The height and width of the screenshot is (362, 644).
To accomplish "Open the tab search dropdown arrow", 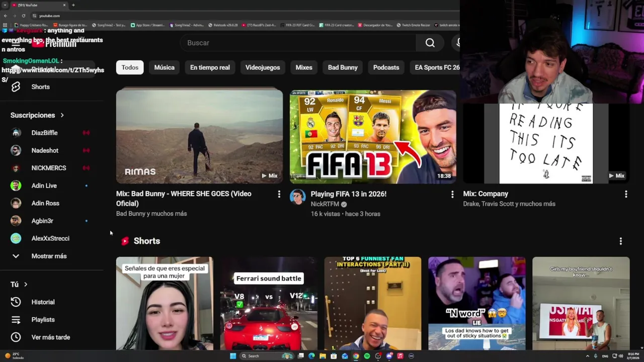I will (x=5, y=5).
